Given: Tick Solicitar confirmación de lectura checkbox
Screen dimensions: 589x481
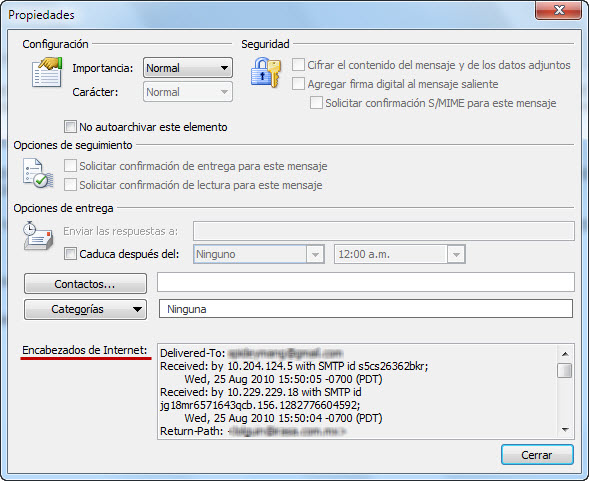Looking at the screenshot, I should 70,185.
